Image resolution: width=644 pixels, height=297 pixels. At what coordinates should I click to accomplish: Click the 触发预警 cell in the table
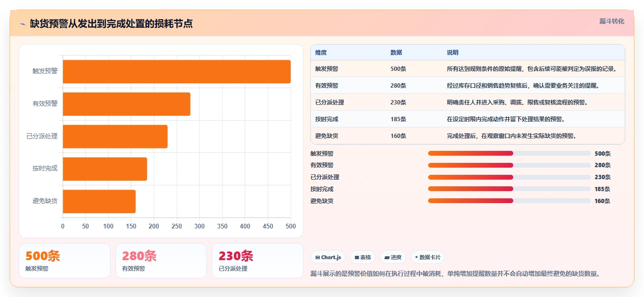coord(327,69)
